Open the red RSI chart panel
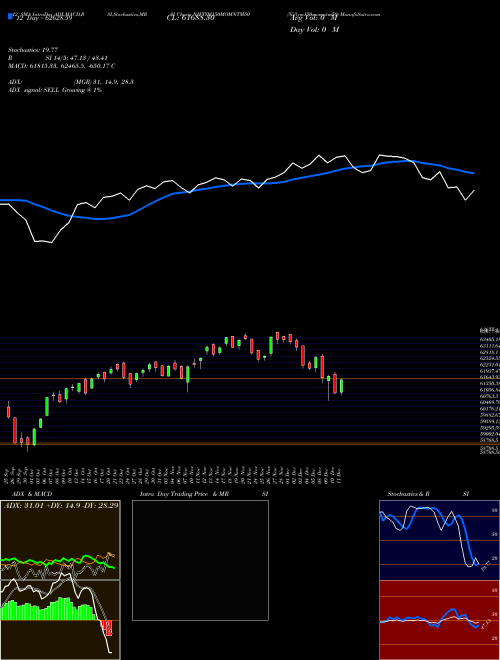 click(x=439, y=620)
